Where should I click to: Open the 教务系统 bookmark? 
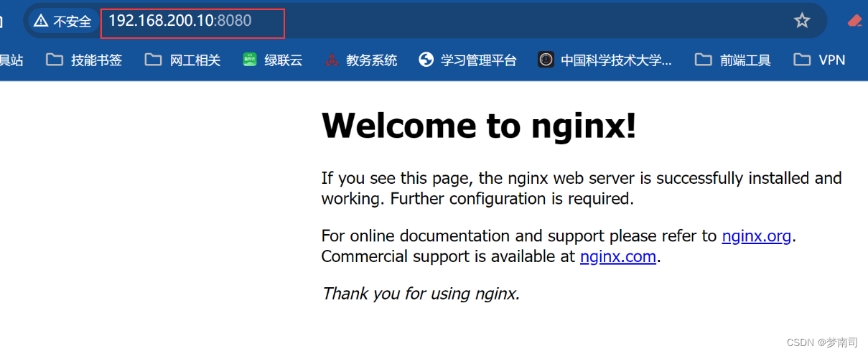360,60
